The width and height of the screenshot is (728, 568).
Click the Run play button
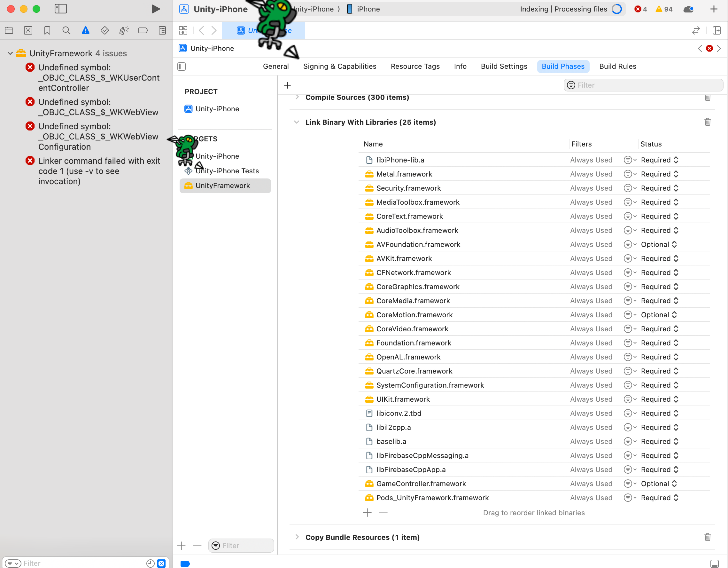tap(155, 9)
